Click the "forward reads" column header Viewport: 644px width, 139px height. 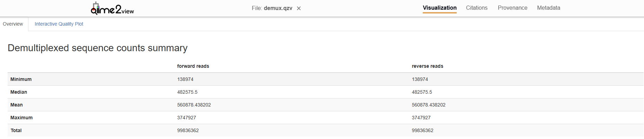pyautogui.click(x=193, y=66)
